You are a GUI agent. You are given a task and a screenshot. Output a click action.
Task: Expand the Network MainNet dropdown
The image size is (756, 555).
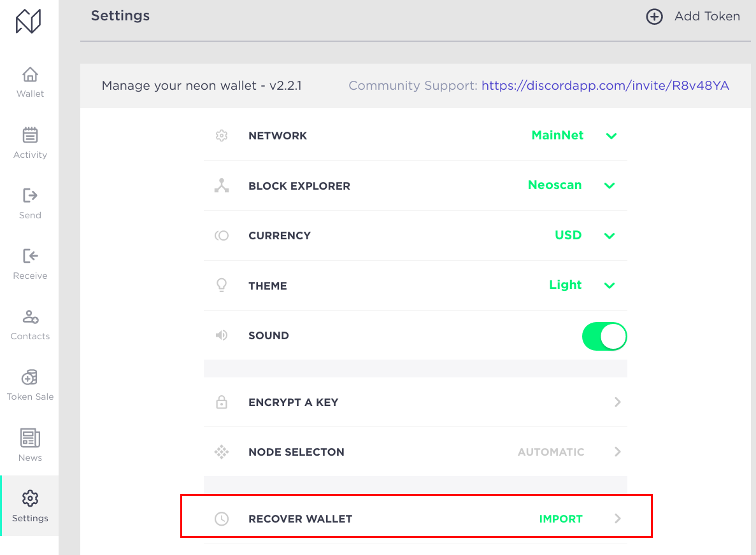pos(574,136)
